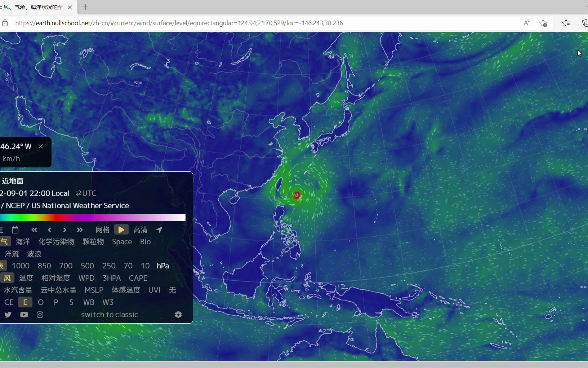
Task: Add page to favorites star icon
Action: tap(543, 23)
